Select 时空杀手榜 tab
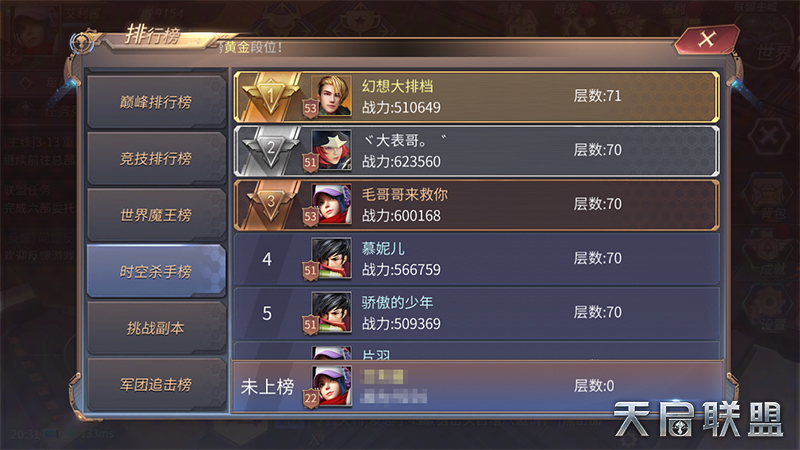This screenshot has height=450, width=800. click(x=156, y=271)
